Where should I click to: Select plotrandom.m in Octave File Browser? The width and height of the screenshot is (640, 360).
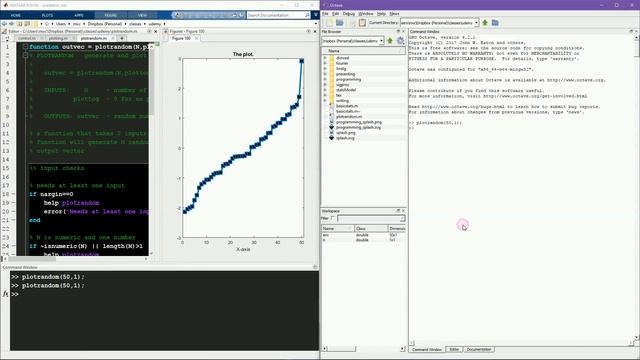pos(349,117)
